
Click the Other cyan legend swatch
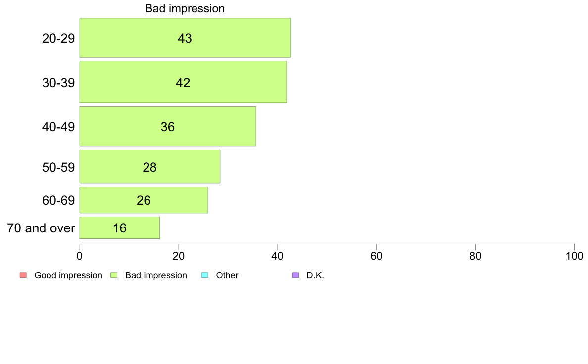click(x=205, y=275)
